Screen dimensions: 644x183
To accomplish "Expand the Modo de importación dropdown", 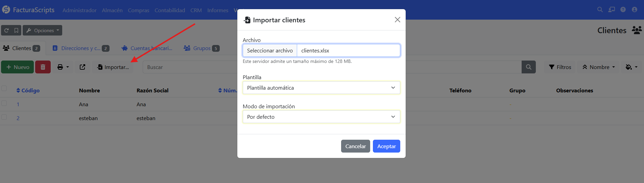I will click(321, 117).
